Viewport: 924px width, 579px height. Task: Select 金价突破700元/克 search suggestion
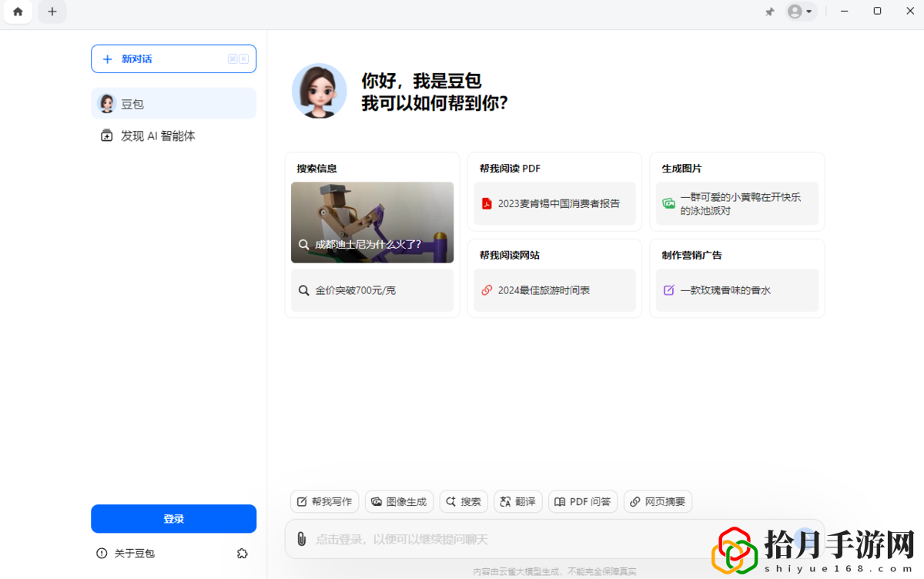click(x=372, y=290)
